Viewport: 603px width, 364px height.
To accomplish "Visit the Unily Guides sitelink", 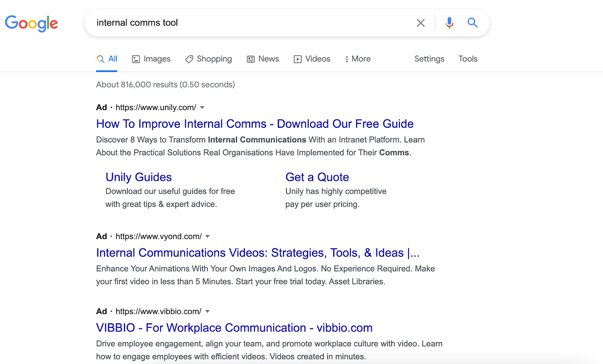I will coord(139,177).
